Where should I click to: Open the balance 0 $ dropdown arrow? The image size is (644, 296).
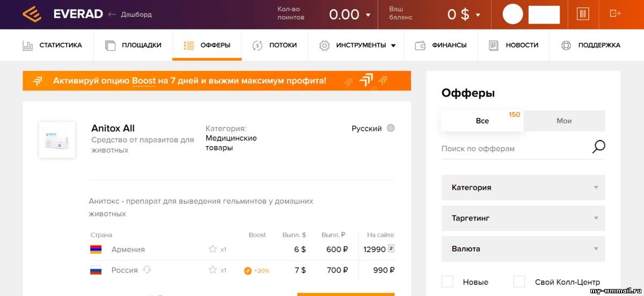click(478, 15)
